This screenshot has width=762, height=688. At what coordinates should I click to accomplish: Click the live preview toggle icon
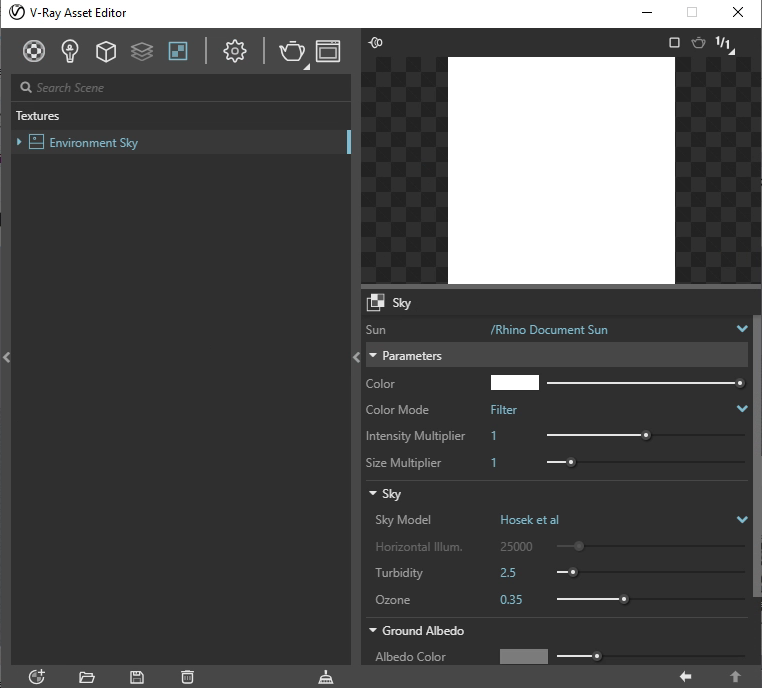(376, 43)
